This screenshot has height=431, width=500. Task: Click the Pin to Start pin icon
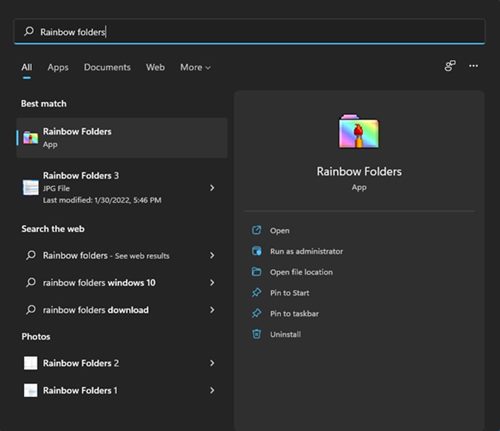tap(256, 293)
